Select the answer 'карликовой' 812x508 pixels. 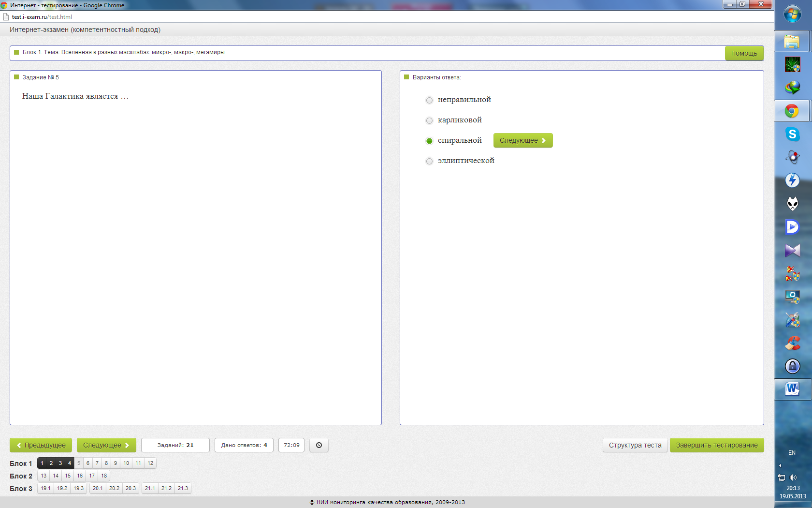coord(429,120)
